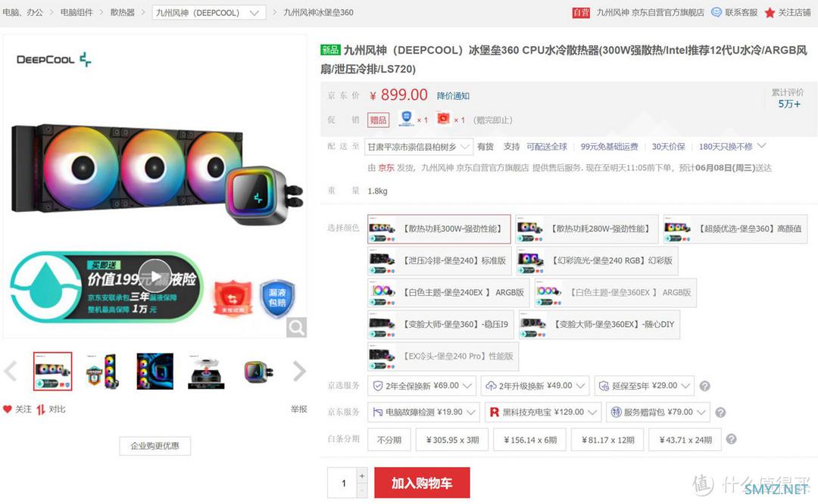
Task: Open the 黑科技充电宝 ¥129.00 dropdown
Action: pos(543,412)
